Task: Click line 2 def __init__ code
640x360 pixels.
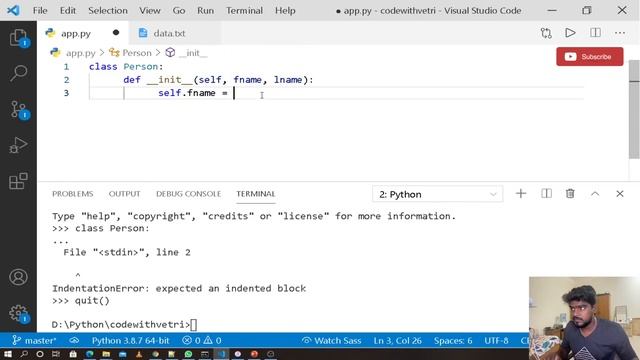Action: pos(218,80)
